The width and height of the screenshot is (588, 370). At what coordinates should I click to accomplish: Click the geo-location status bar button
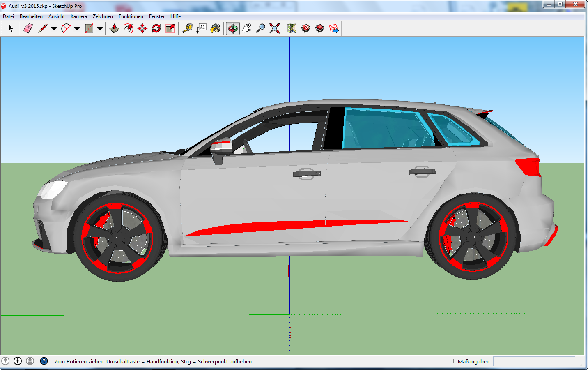5,361
